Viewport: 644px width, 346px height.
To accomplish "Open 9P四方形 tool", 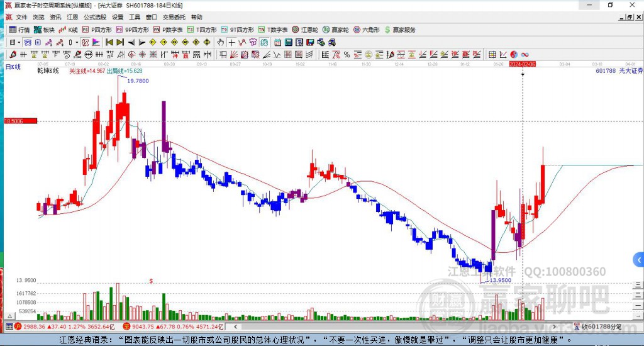I will point(132,30).
